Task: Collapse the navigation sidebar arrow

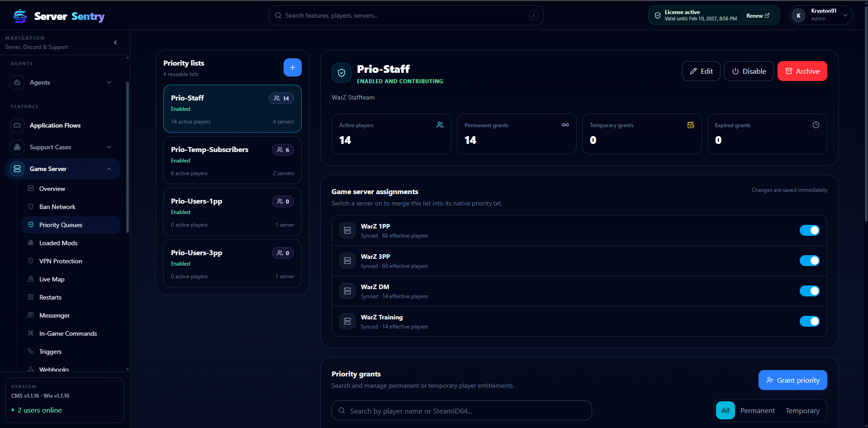Action: click(115, 43)
